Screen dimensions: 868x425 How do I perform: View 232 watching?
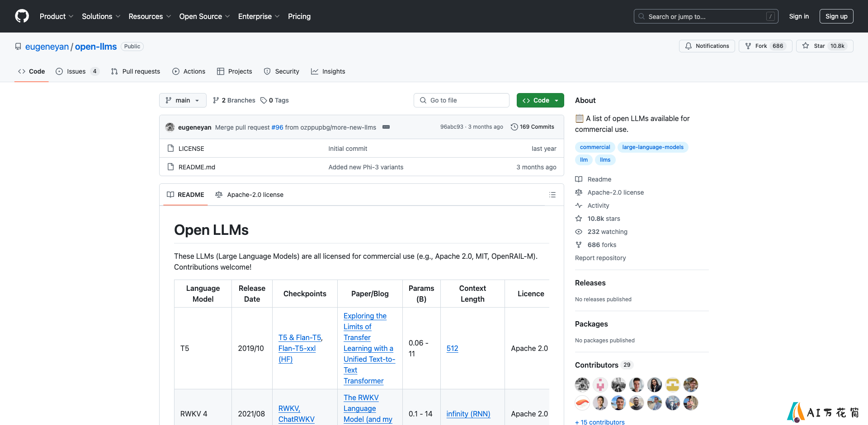pyautogui.click(x=601, y=232)
